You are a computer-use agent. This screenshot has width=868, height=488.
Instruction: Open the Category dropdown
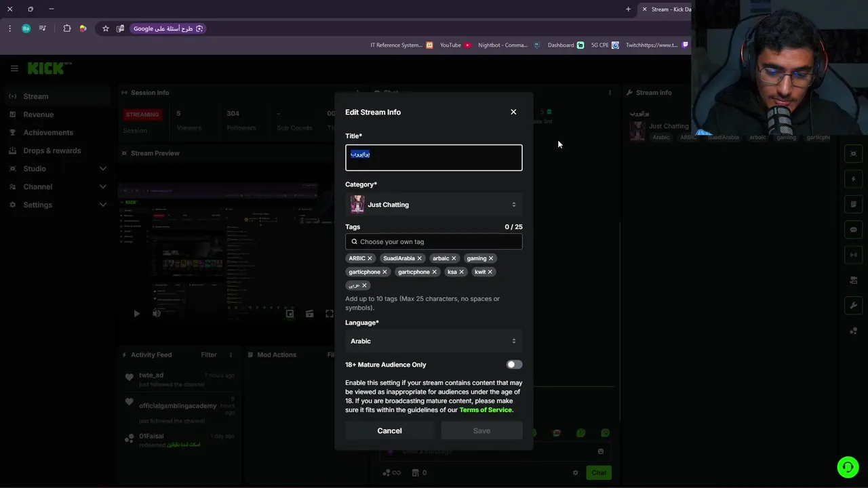click(x=434, y=204)
